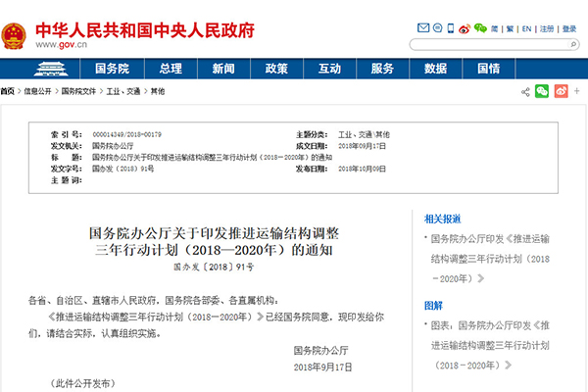588x392 pixels.
Task: Click the main article headline
Action: point(214,242)
